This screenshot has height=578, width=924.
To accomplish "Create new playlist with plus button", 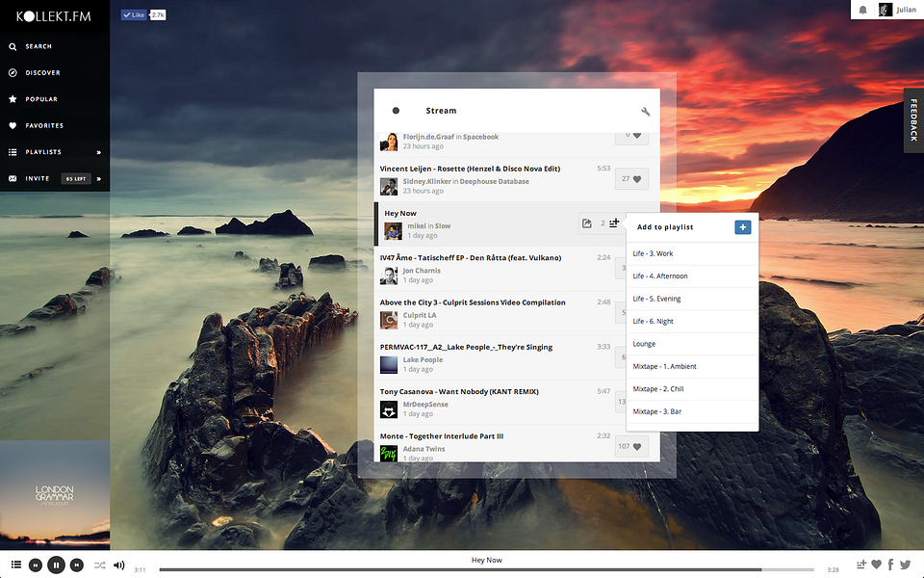I will [x=742, y=227].
